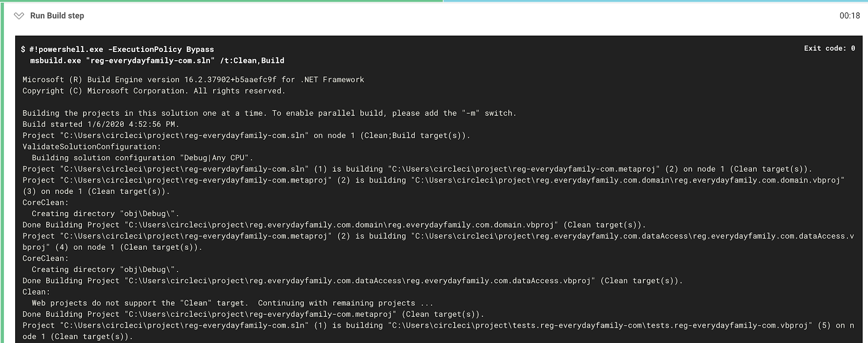Click the Done Building domain.vbproj line

click(334, 225)
